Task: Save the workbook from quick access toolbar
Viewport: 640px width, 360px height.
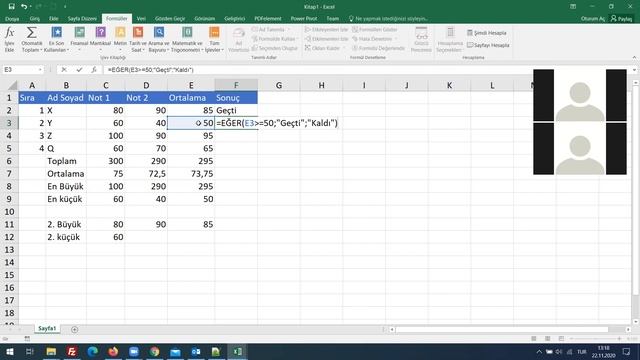Action: coord(11,7)
